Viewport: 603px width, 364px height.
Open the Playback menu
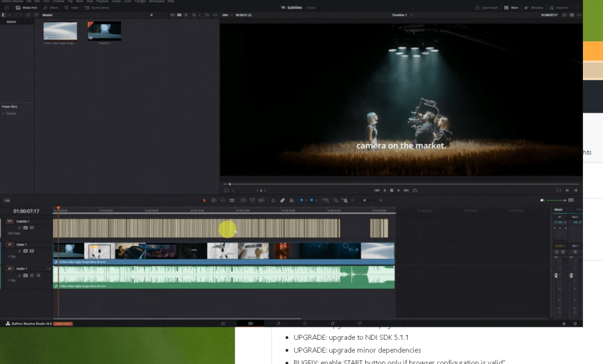[102, 2]
